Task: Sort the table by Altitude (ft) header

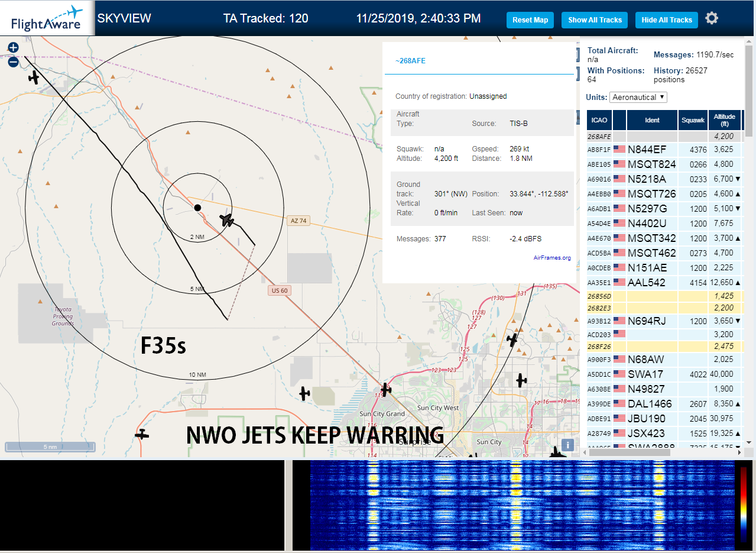Action: pos(724,120)
